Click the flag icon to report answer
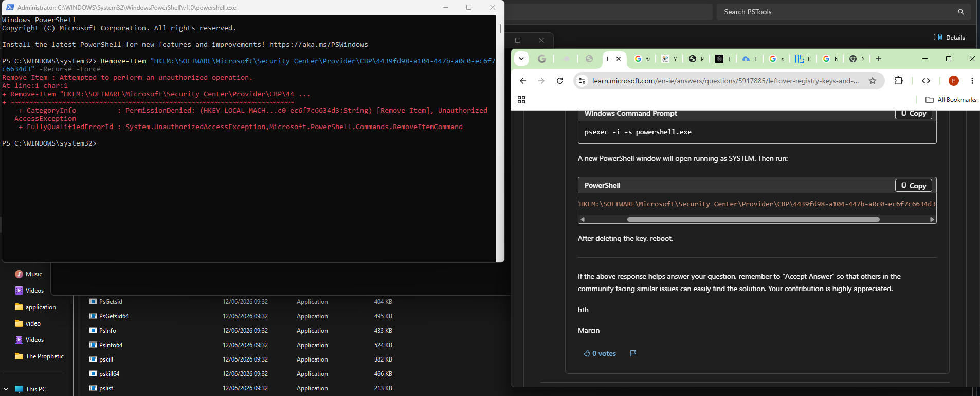 [633, 353]
